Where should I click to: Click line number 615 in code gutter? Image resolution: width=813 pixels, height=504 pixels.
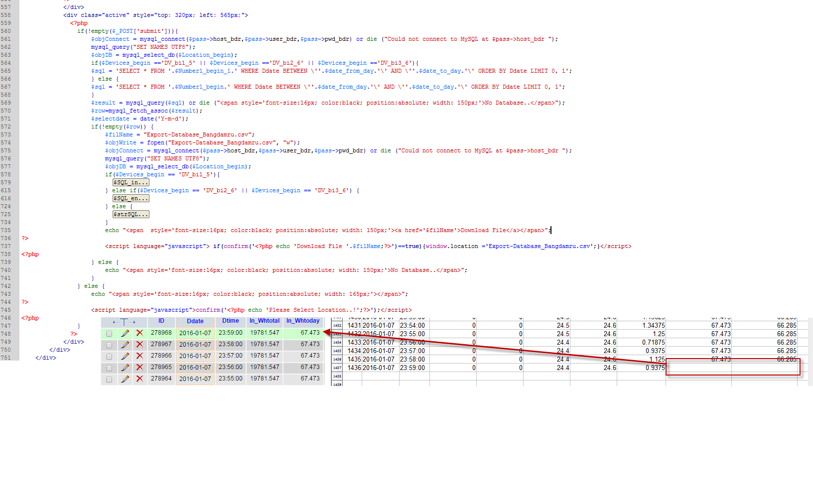6,190
